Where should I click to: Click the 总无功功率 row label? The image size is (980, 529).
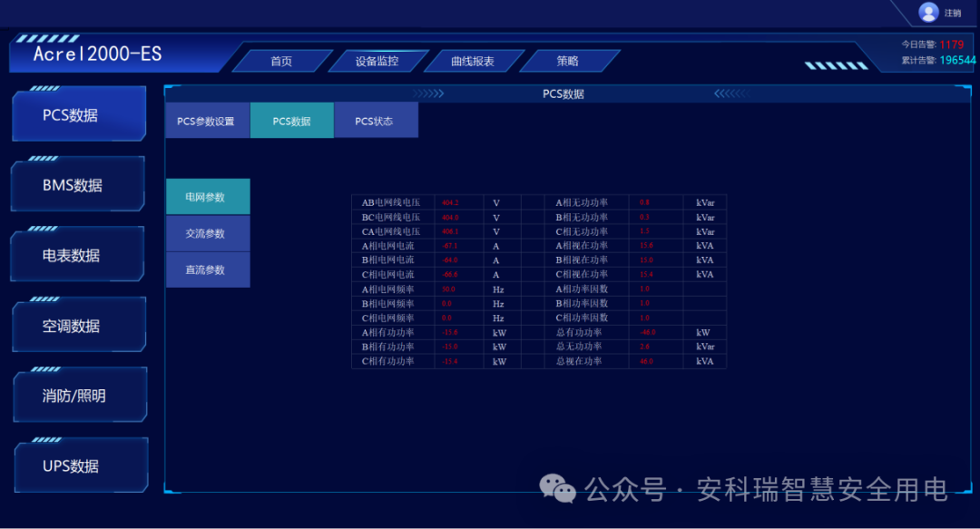pos(579,347)
